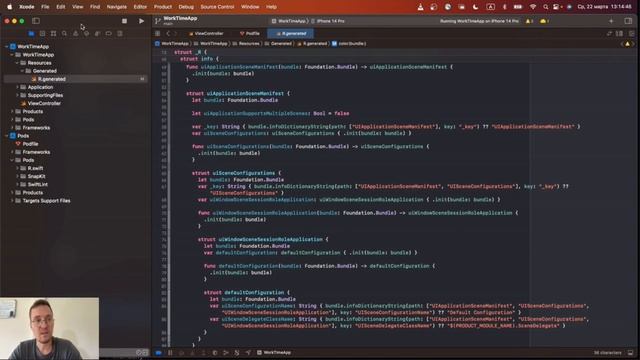Expand the R.swift pod group

click(x=18, y=168)
